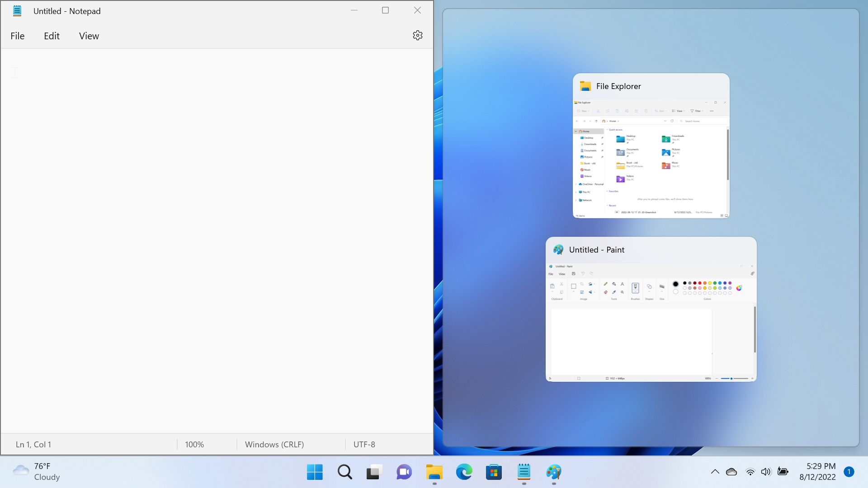Switch to Paint via taskbar icon
This screenshot has height=488, width=868.
553,472
